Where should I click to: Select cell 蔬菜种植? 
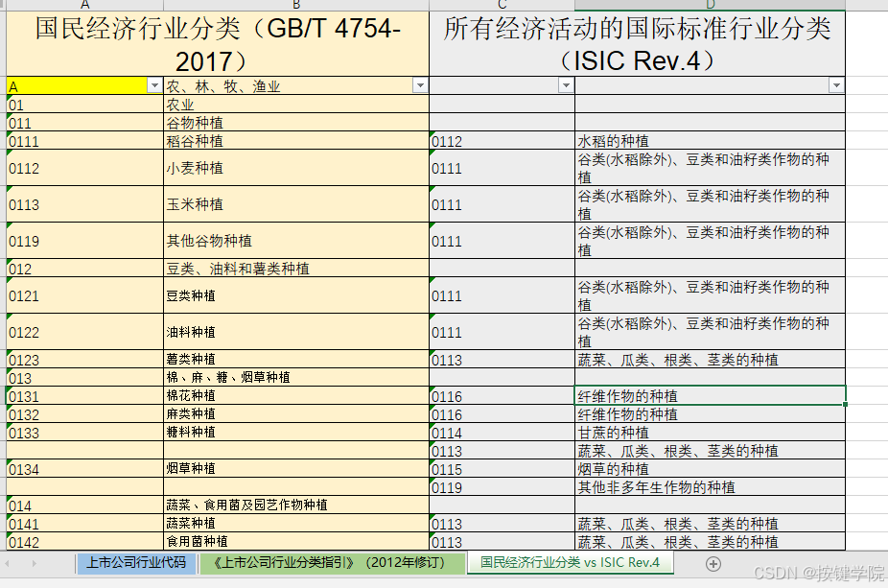[x=296, y=523]
